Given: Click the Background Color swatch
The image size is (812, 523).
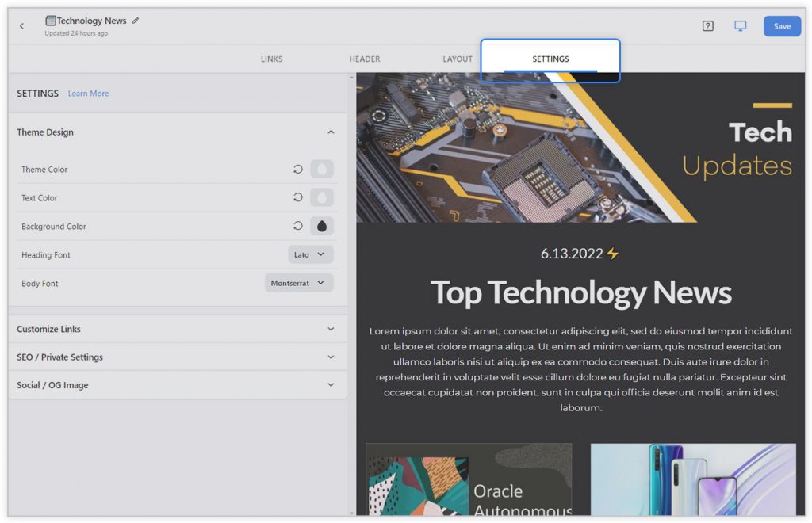Looking at the screenshot, I should [x=321, y=226].
